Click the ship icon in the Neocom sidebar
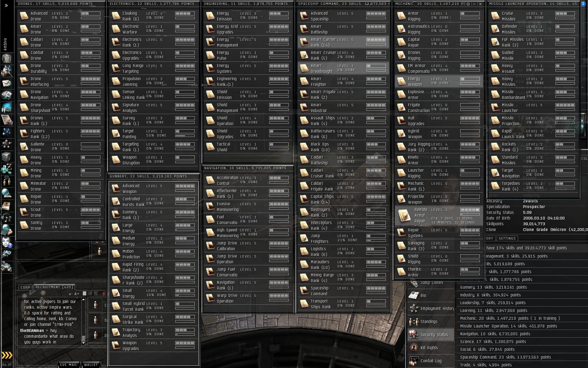This screenshot has width=588, height=368. coord(7,254)
